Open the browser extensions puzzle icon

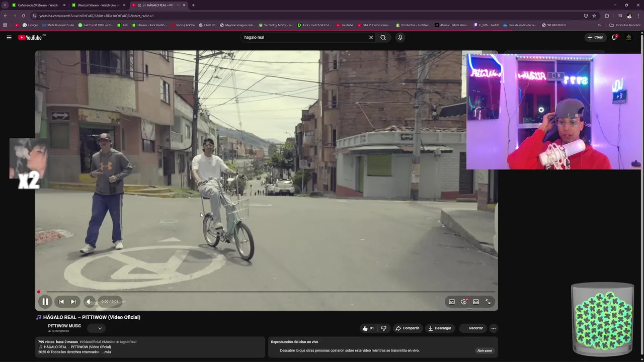(x=607, y=16)
